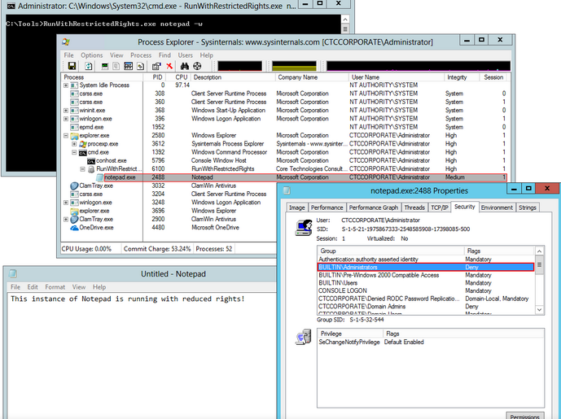The image size is (561, 419).
Task: Open the Process menu in Process Explorer
Action: coord(141,55)
